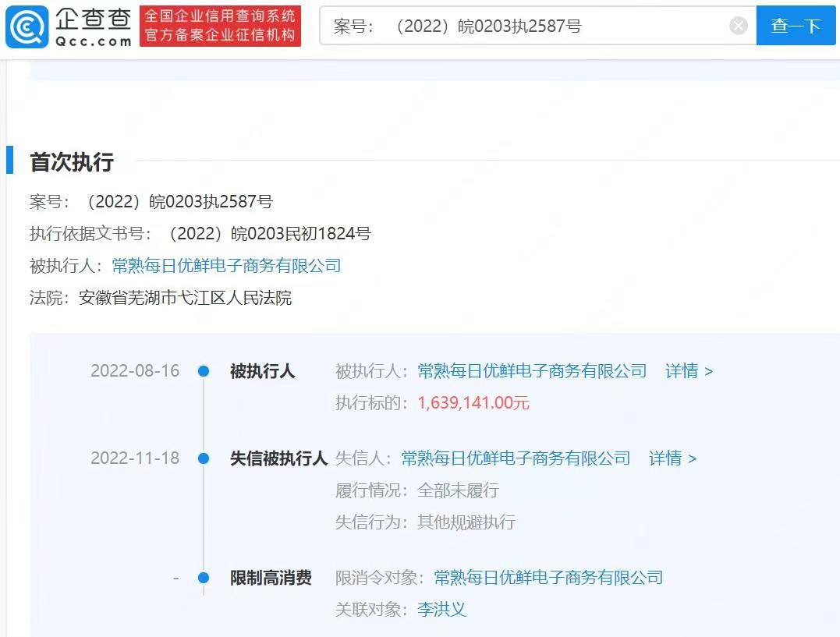Viewport: 840px width, 637px height.
Task: Click the 执行标的 amount 1,639,141.00元
Action: [473, 403]
